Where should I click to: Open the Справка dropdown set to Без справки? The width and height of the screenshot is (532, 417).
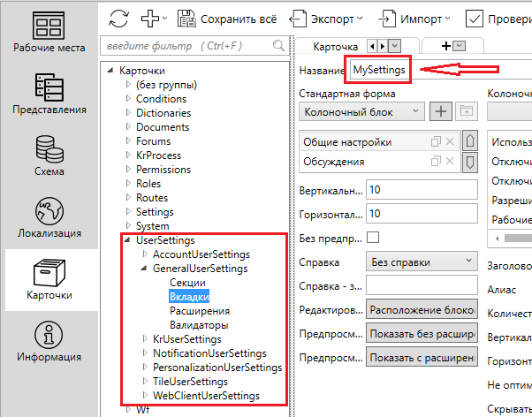tap(421, 262)
